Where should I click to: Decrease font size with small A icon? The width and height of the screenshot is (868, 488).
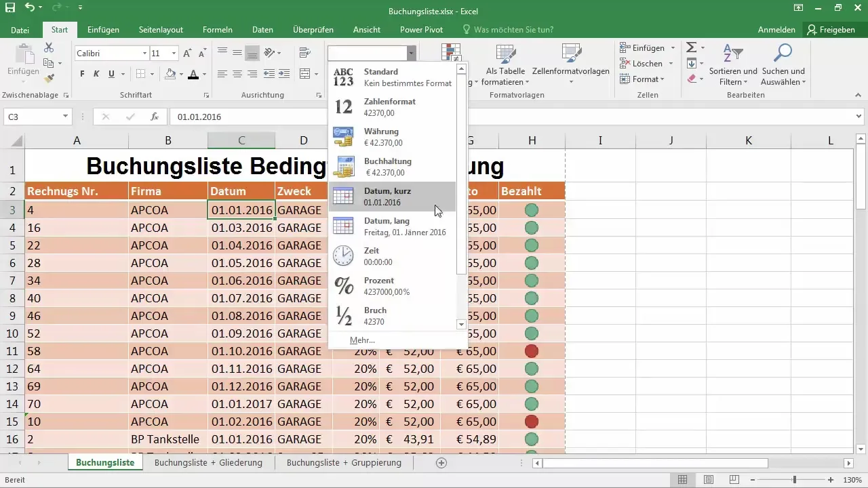202,53
